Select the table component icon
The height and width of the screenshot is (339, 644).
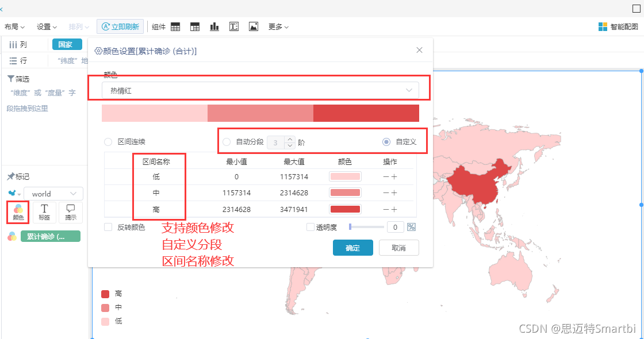tap(175, 26)
